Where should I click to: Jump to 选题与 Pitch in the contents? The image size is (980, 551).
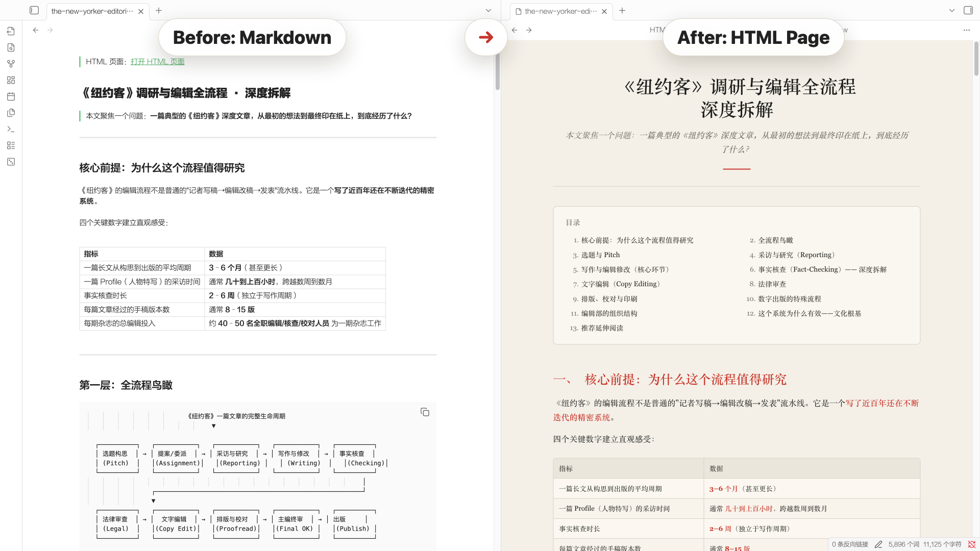tap(600, 255)
